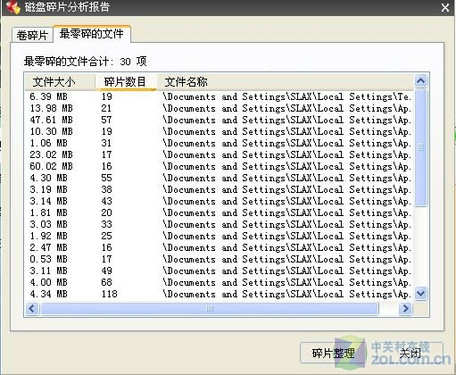The width and height of the screenshot is (456, 375).
Task: Click the scroll up arrow of file list
Action: [x=421, y=81]
